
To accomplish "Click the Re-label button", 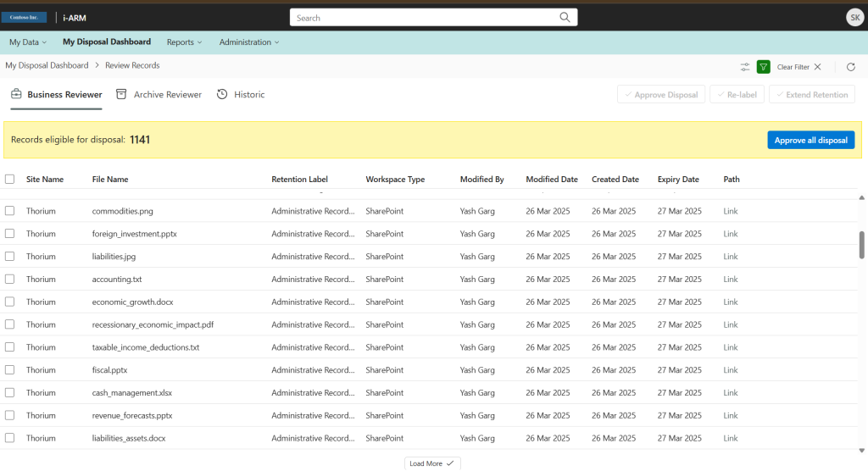I will point(737,94).
